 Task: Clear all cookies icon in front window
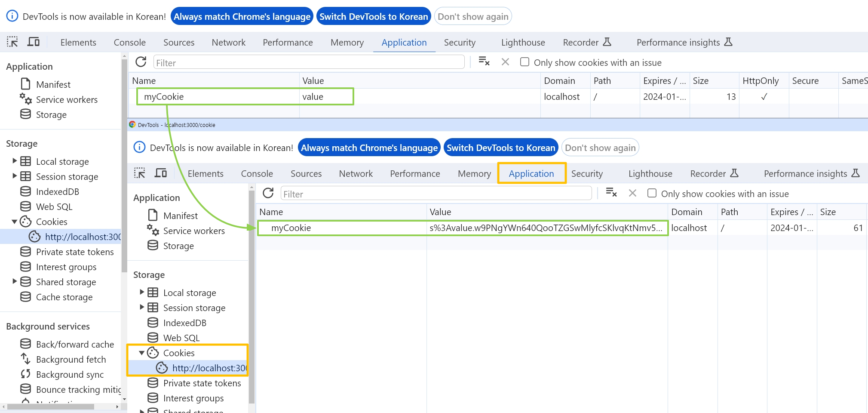pyautogui.click(x=611, y=193)
